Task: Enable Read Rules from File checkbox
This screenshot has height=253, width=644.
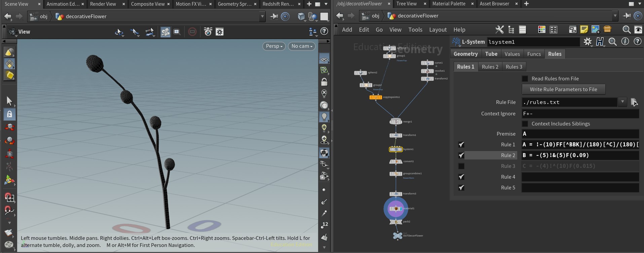Action: 525,79
